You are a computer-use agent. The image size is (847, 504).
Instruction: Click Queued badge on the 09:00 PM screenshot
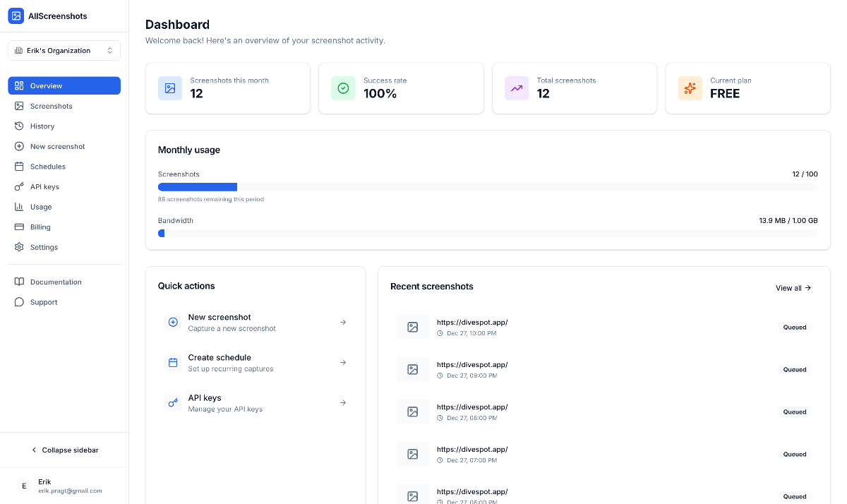(x=794, y=370)
